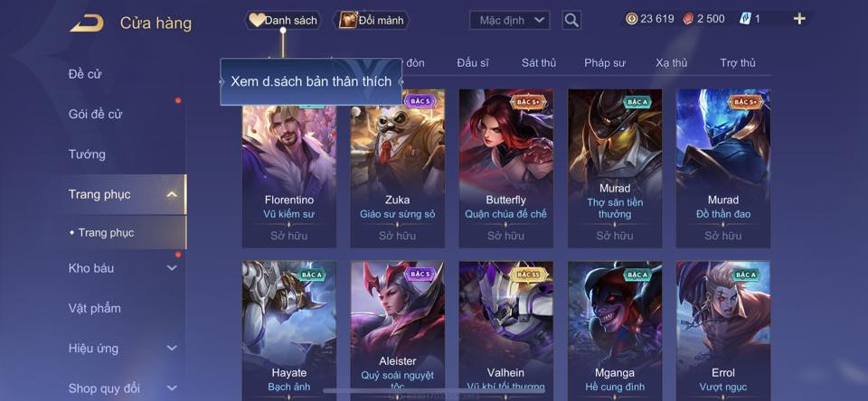This screenshot has height=401, width=868.
Task: Tap the golden back arrow icon
Action: point(87,23)
